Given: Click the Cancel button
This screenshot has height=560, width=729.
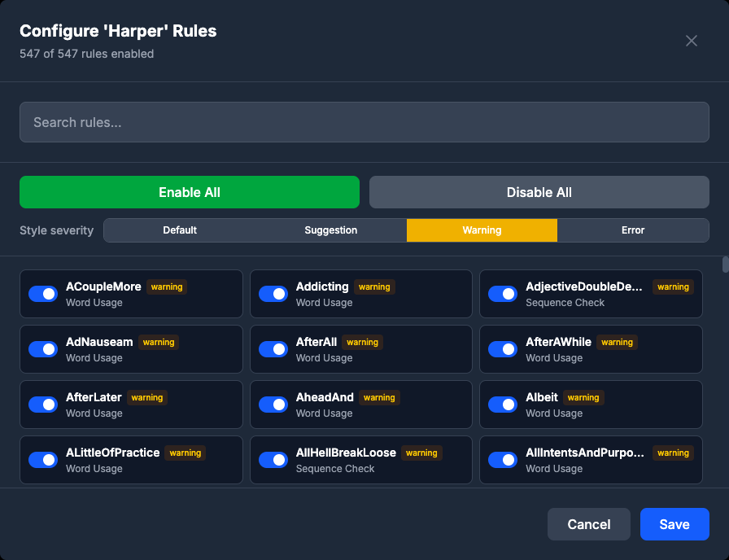Looking at the screenshot, I should pos(588,524).
